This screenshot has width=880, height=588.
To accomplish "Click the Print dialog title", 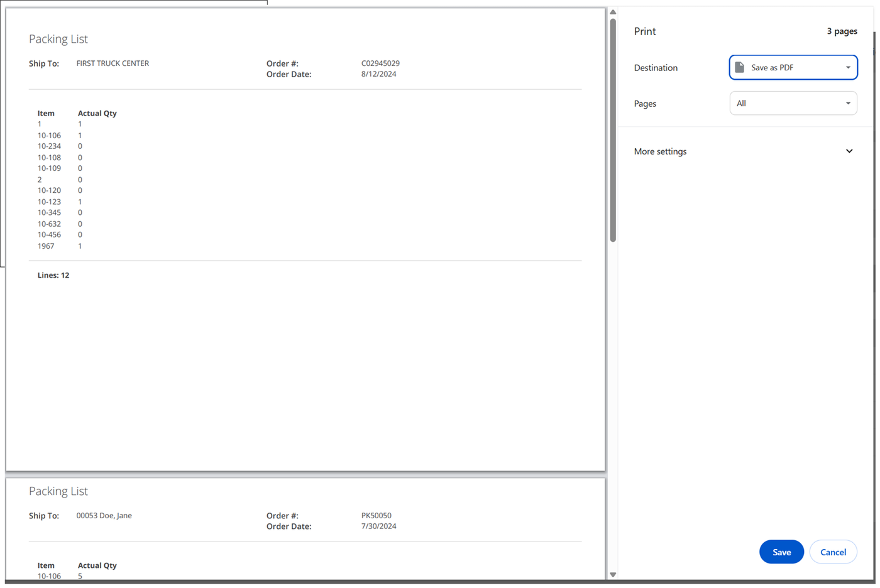I will tap(645, 31).
